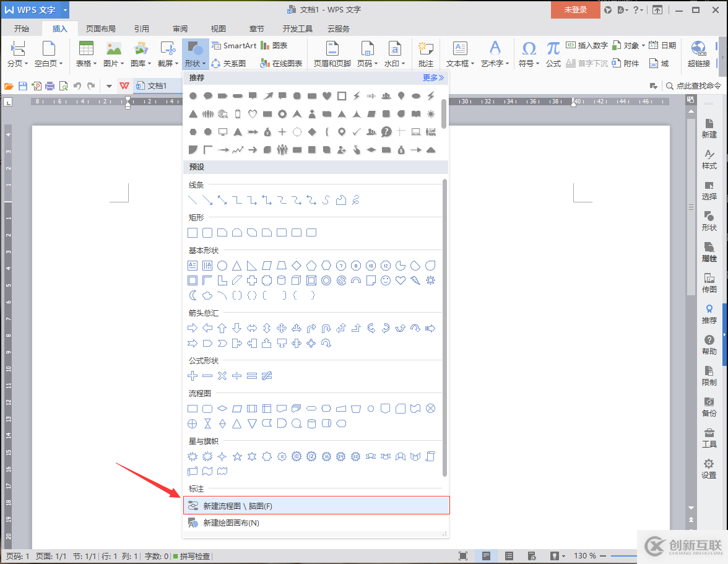Image resolution: width=728 pixels, height=564 pixels.
Task: Click the undo arrow in quick toolbar
Action: (77, 86)
